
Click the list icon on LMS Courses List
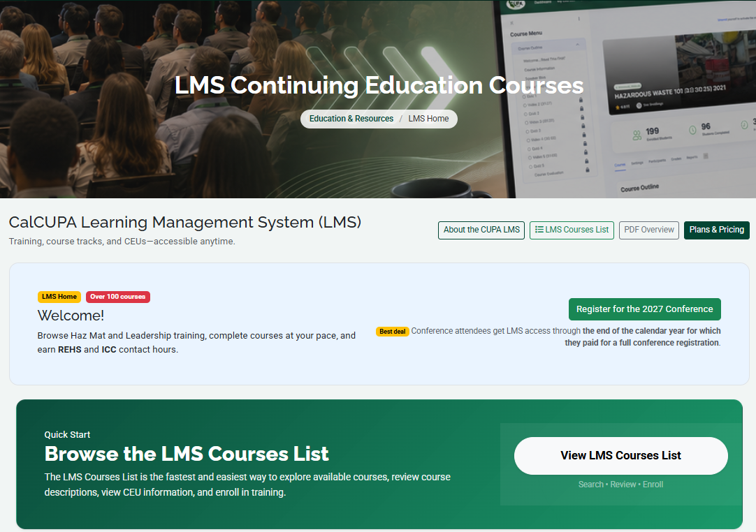pos(539,230)
